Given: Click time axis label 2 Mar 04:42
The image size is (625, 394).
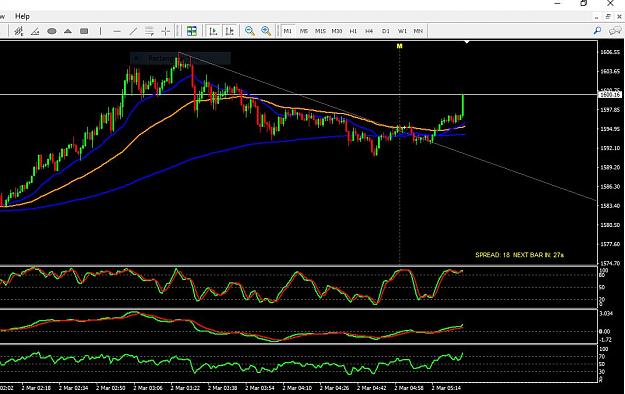Looking at the screenshot, I should tap(372, 388).
